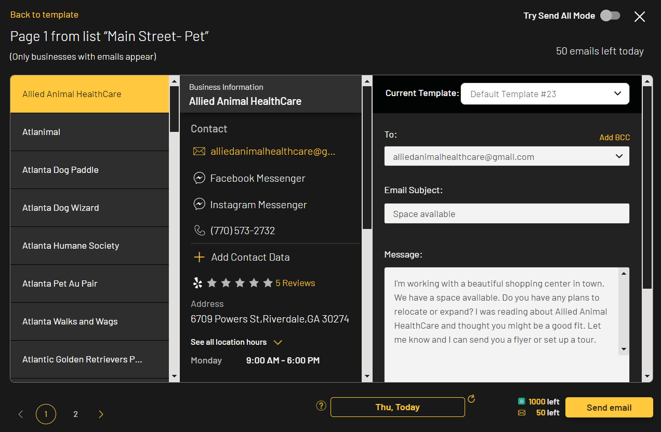This screenshot has height=432, width=661.
Task: Click the alliedanimalhealthcare@g... email link
Action: click(x=273, y=151)
